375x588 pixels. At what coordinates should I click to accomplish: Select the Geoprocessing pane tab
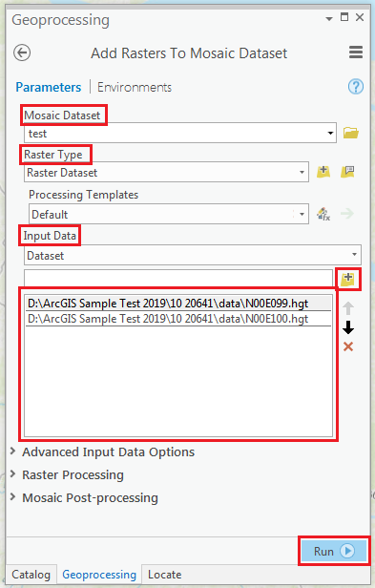(99, 575)
